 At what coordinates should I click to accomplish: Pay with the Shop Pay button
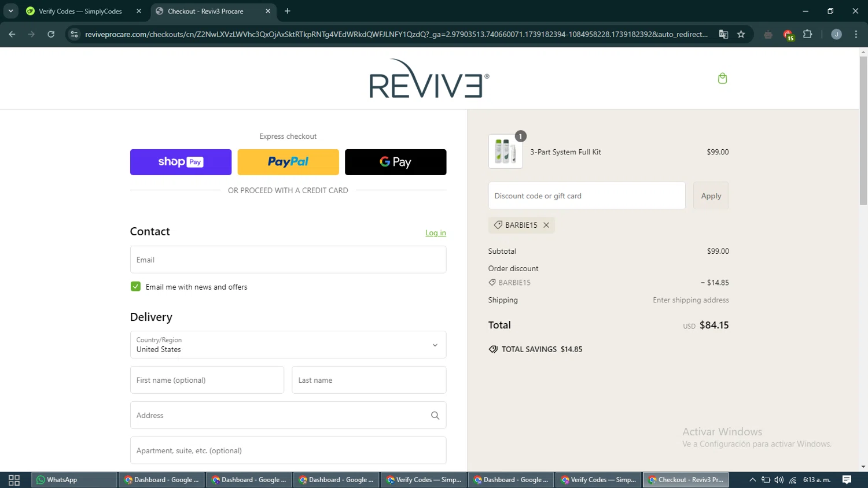[x=181, y=162]
